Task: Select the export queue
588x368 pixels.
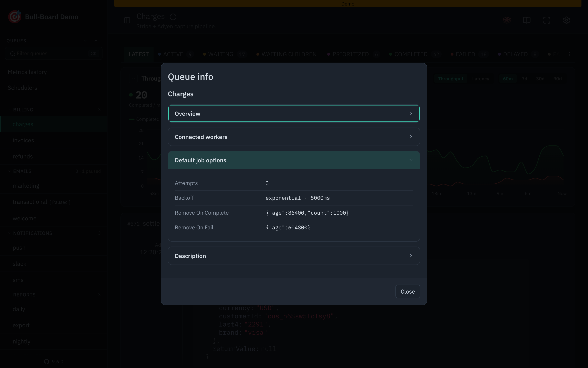Action: click(x=54, y=325)
